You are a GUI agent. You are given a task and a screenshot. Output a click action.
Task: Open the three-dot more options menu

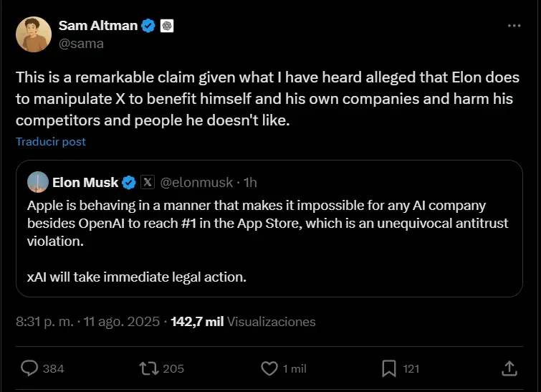coord(514,26)
